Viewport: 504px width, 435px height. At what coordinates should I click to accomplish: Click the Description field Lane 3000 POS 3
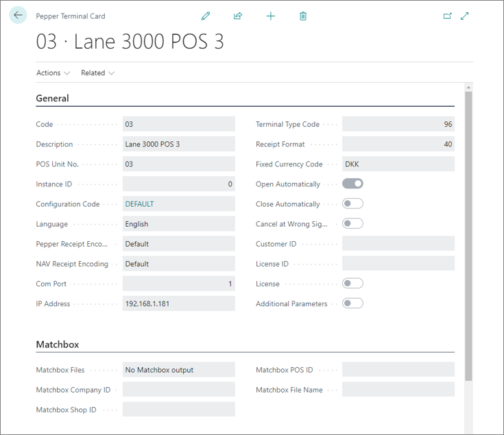(179, 144)
